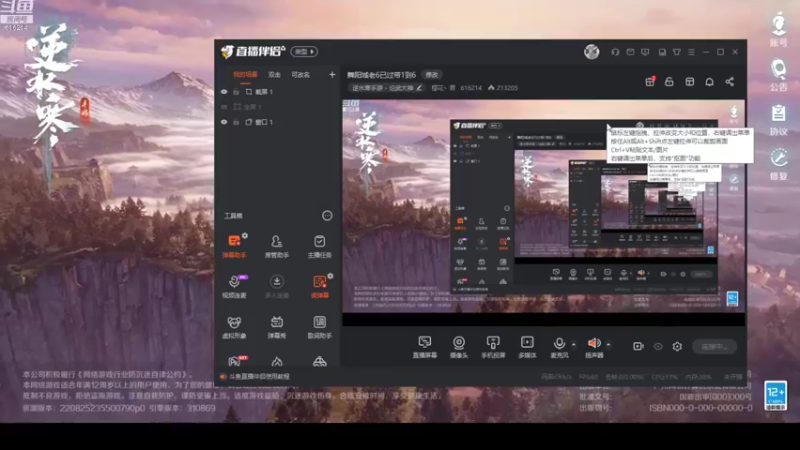This screenshot has width=800, height=450.
Task: Click the video record icon
Action: (638, 346)
